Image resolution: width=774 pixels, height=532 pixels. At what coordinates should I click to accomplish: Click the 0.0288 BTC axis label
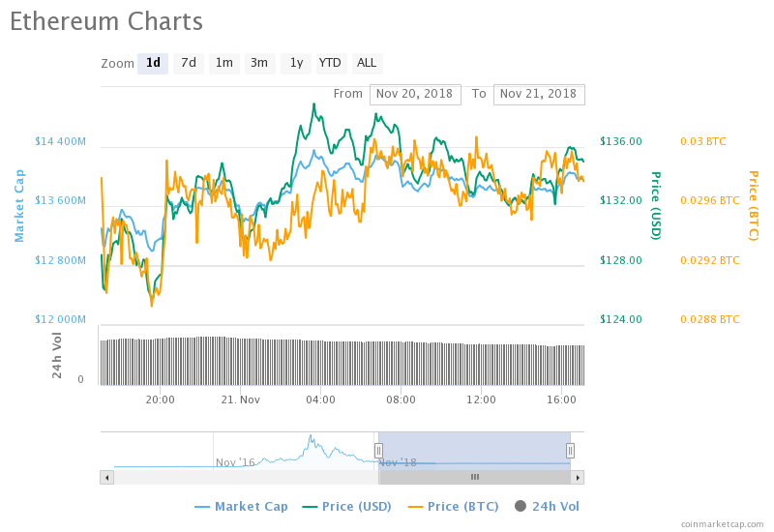coord(710,319)
